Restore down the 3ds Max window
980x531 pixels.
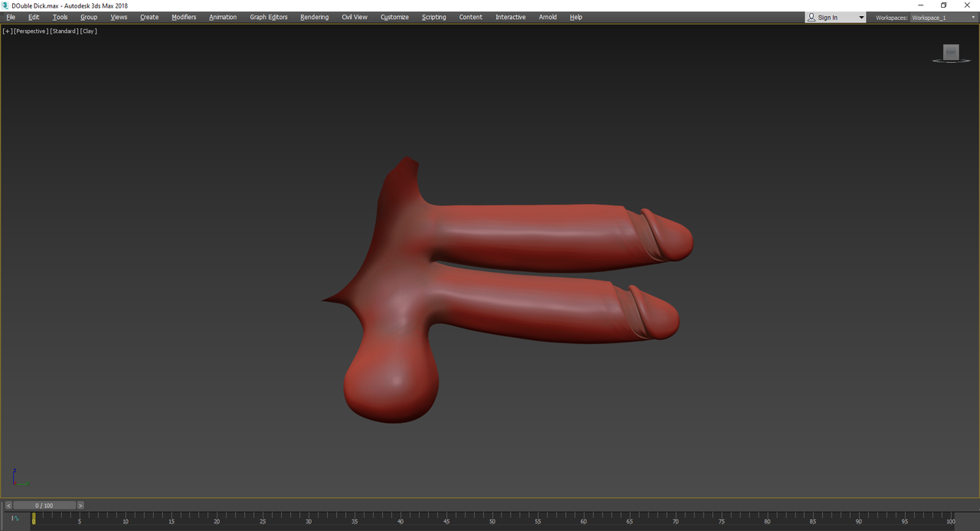[x=944, y=5]
